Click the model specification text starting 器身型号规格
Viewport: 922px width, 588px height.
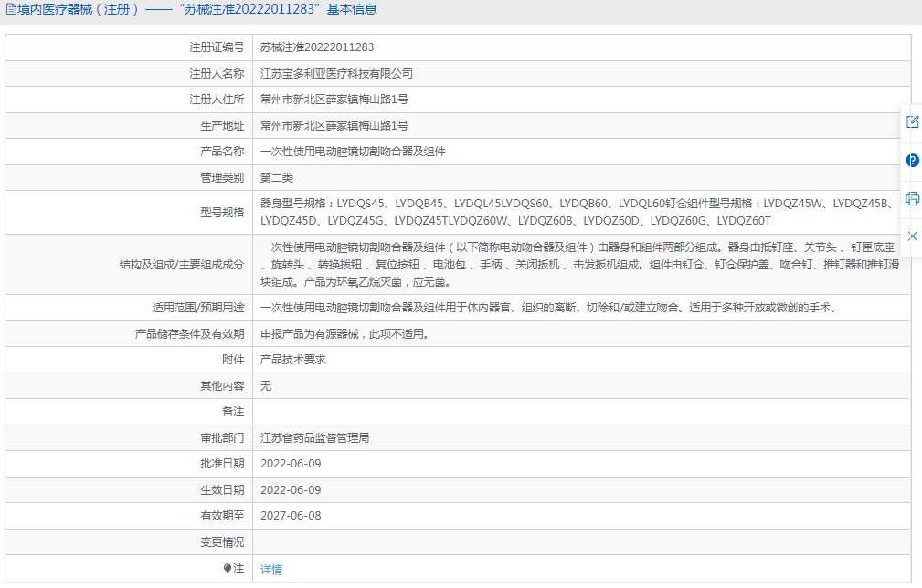click(x=578, y=212)
